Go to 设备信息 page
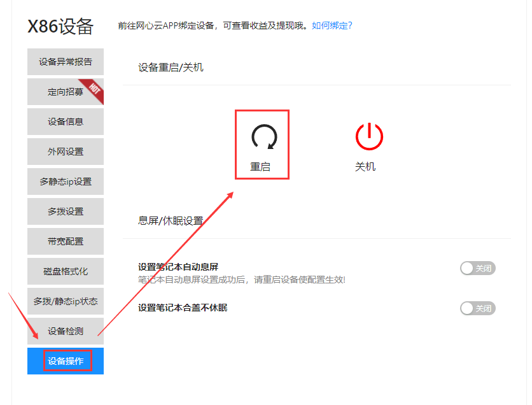This screenshot has height=405, width=532. pyautogui.click(x=66, y=122)
